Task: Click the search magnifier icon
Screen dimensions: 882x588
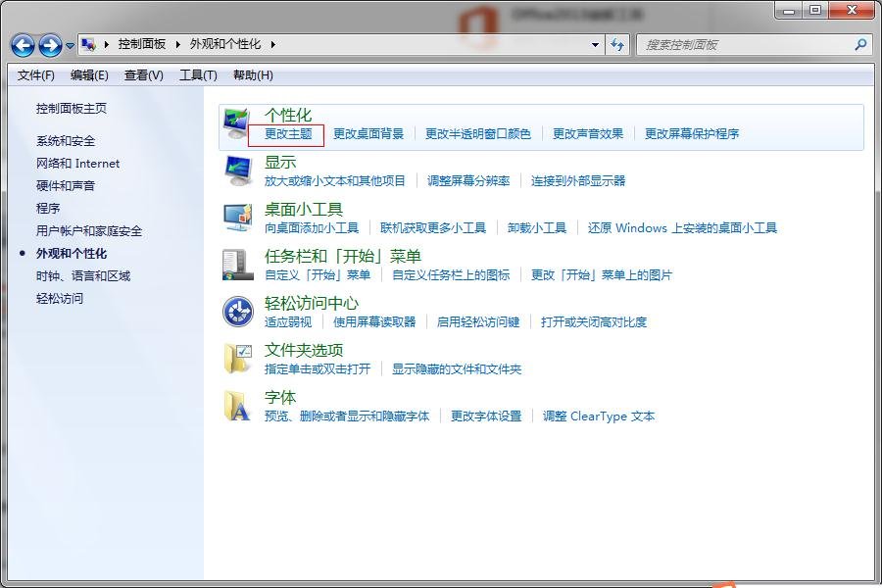Action: click(858, 44)
